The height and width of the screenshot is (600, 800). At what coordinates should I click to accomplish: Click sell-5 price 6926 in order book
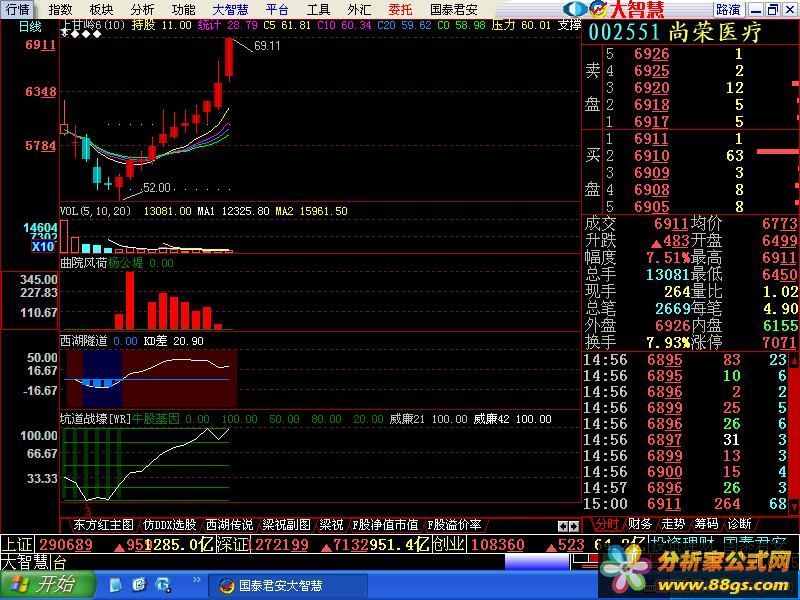[x=652, y=54]
